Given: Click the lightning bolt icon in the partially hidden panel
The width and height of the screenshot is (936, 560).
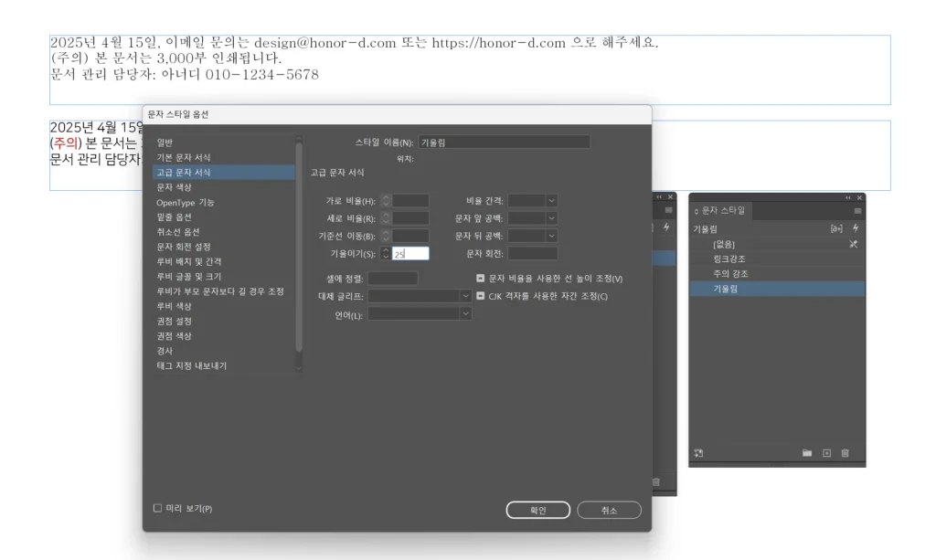Looking at the screenshot, I should (x=666, y=227).
